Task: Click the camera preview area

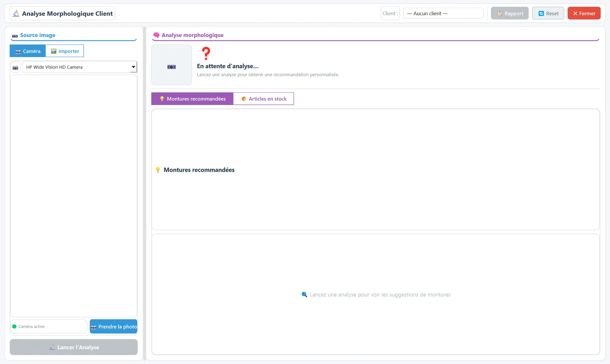Action: point(74,196)
